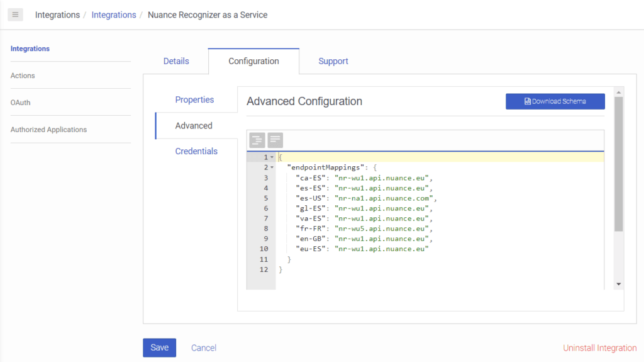Viewport: 644px width, 362px height.
Task: Click line number 12 in the gutter
Action: (x=264, y=269)
